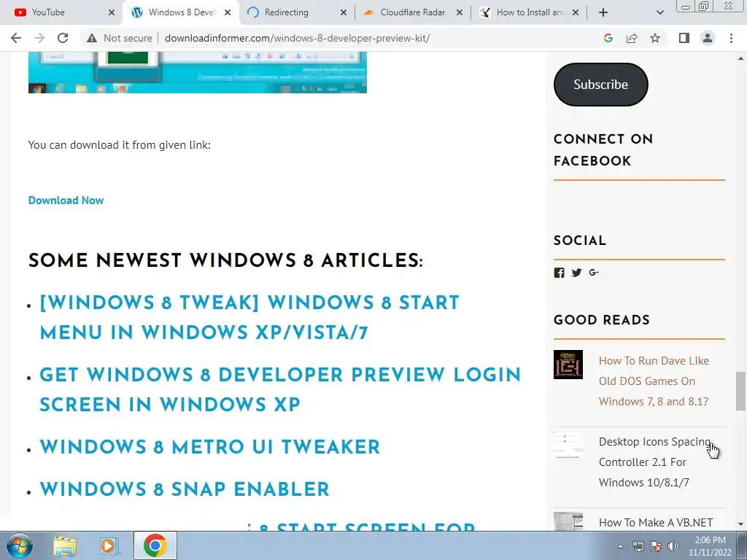This screenshot has width=747, height=560.
Task: Bookmark this page with the star icon
Action: pyautogui.click(x=655, y=38)
